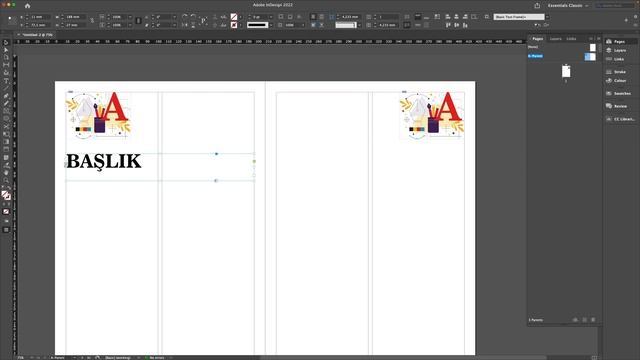Open the Essentials Classic workspace switcher
The width and height of the screenshot is (640, 360).
(x=568, y=6)
